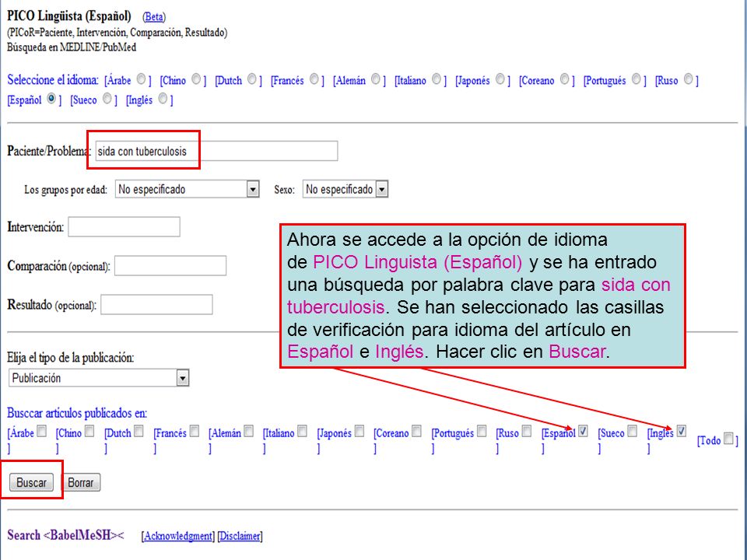Screen dimensions: 747x560
Task: Select the Italiano language radio button
Action: pyautogui.click(x=437, y=79)
